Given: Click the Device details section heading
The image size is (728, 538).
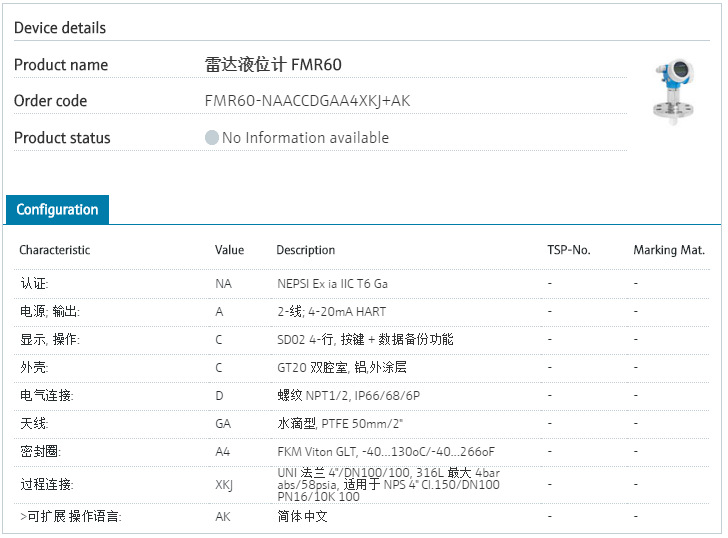Looking at the screenshot, I should click(60, 28).
